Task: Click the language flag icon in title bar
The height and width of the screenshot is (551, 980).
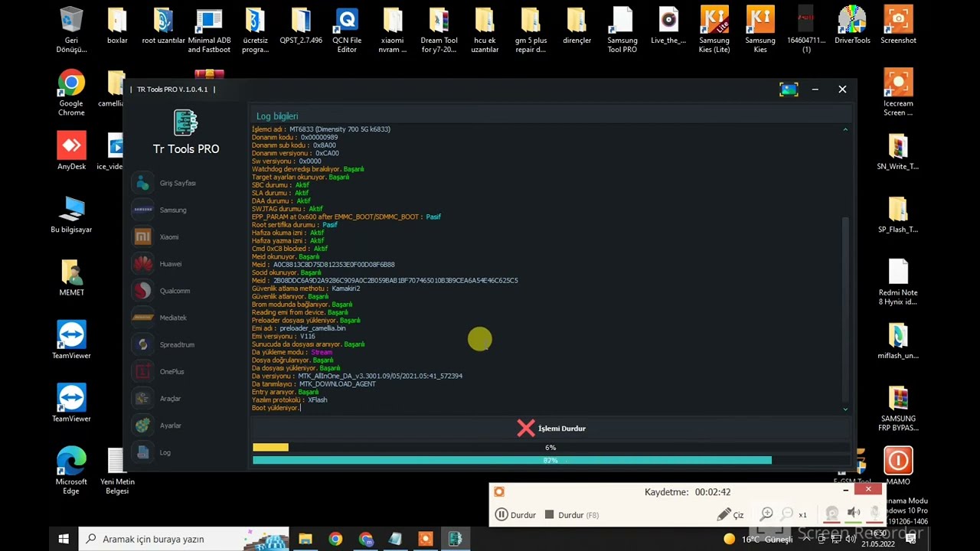Action: click(x=789, y=90)
